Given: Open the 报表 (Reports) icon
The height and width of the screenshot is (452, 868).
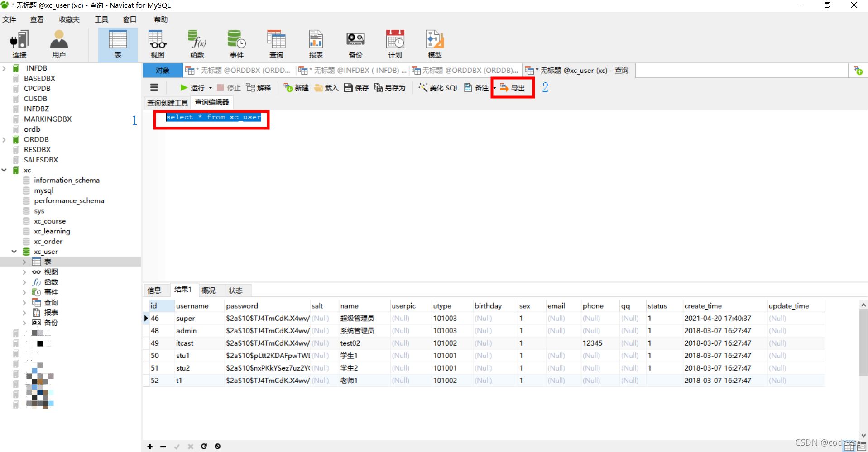Looking at the screenshot, I should point(316,43).
